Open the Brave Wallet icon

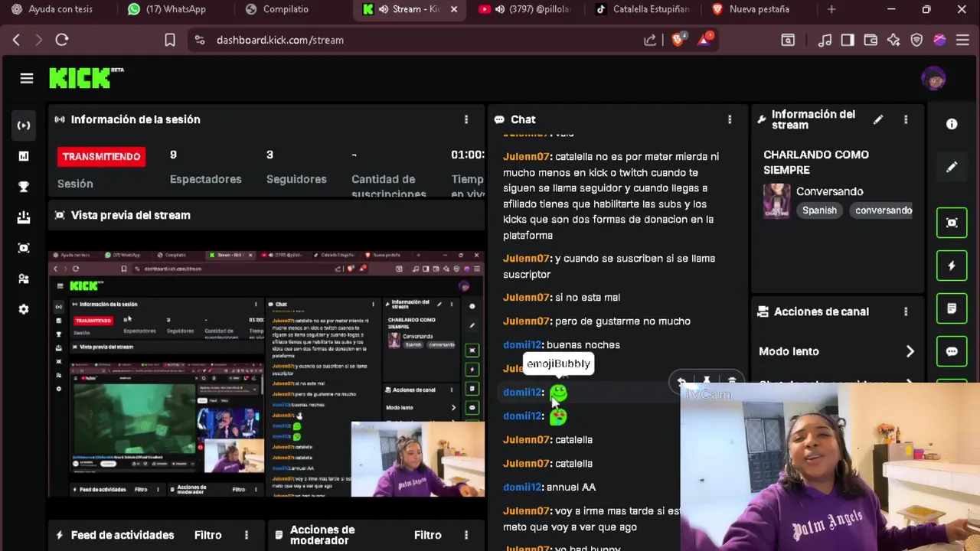871,40
